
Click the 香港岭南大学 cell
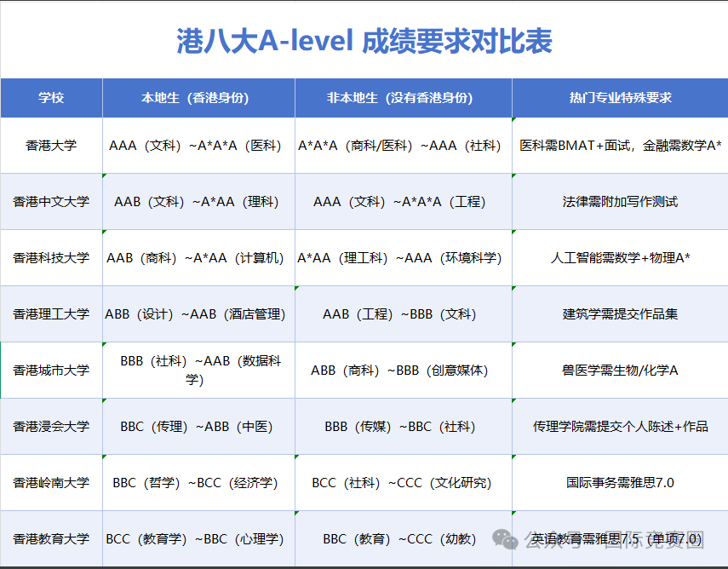pos(52,483)
